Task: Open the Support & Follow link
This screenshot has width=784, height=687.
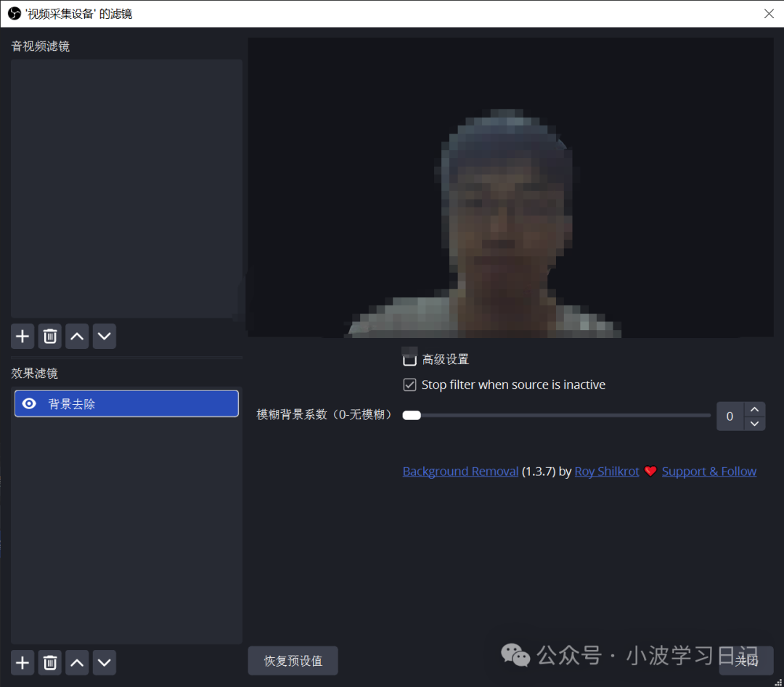Action: coord(709,471)
